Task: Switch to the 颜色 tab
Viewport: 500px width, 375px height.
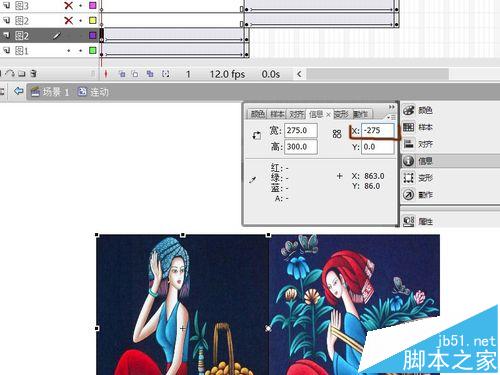Action: [257, 114]
